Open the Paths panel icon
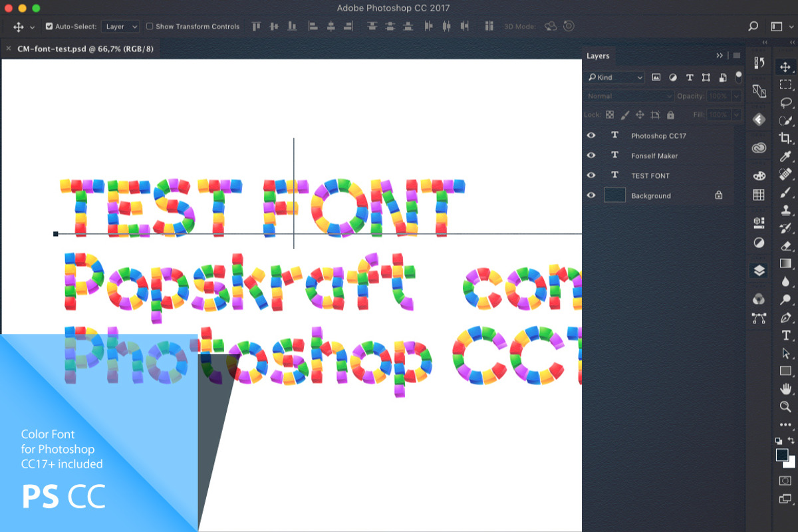Screen dimensions: 798x532 tap(759, 318)
